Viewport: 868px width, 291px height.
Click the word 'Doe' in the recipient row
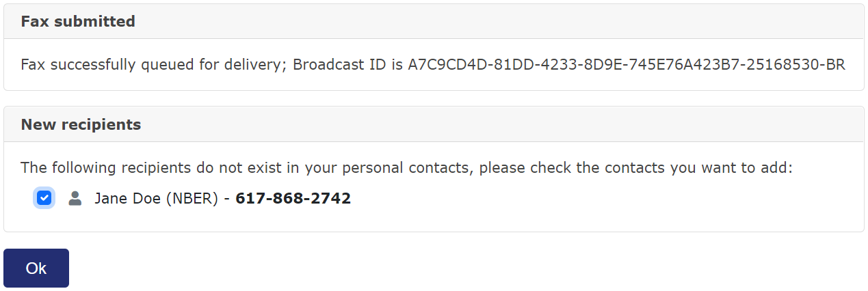coord(150,199)
